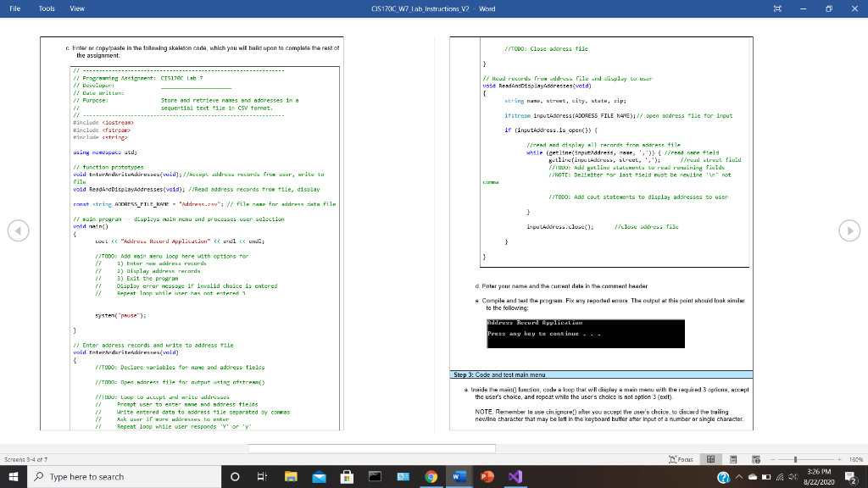Open the Action Center notifications
The image size is (868, 488).
click(851, 476)
